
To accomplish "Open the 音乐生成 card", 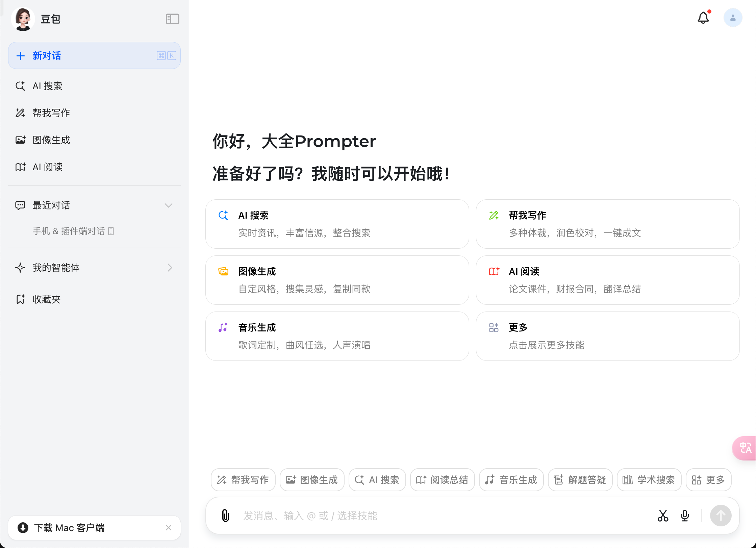I will pyautogui.click(x=337, y=336).
